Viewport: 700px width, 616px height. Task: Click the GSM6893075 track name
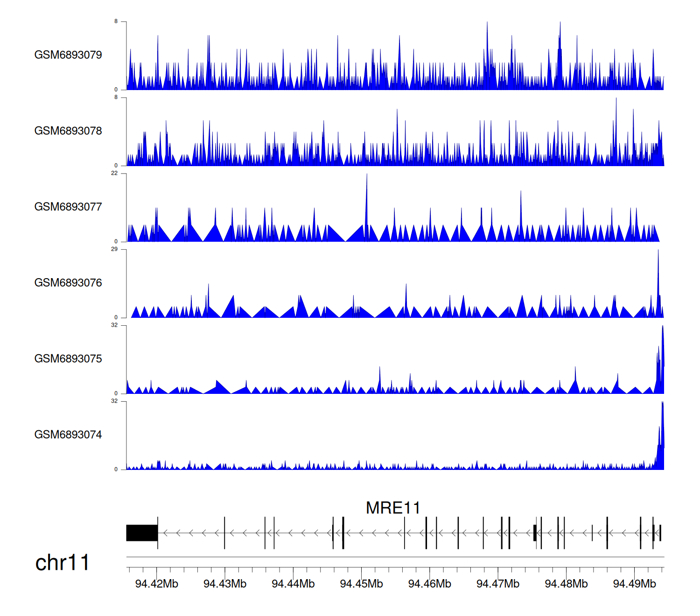click(68, 359)
